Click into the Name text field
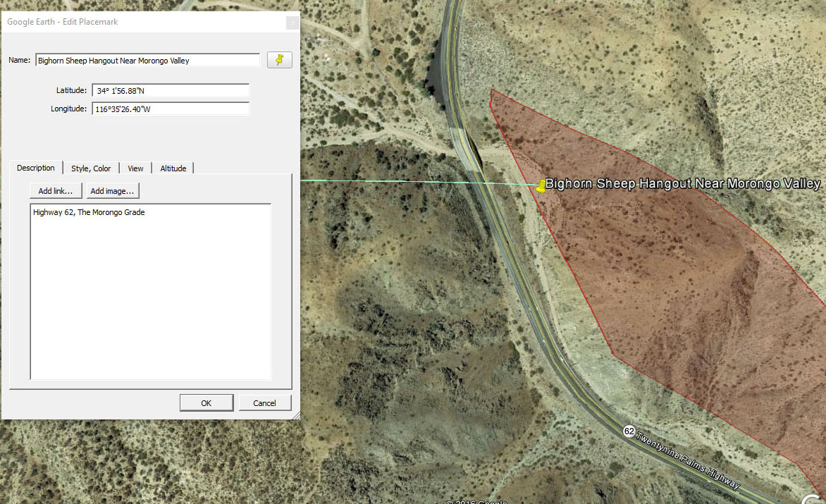The height and width of the screenshot is (504, 826). 147,61
